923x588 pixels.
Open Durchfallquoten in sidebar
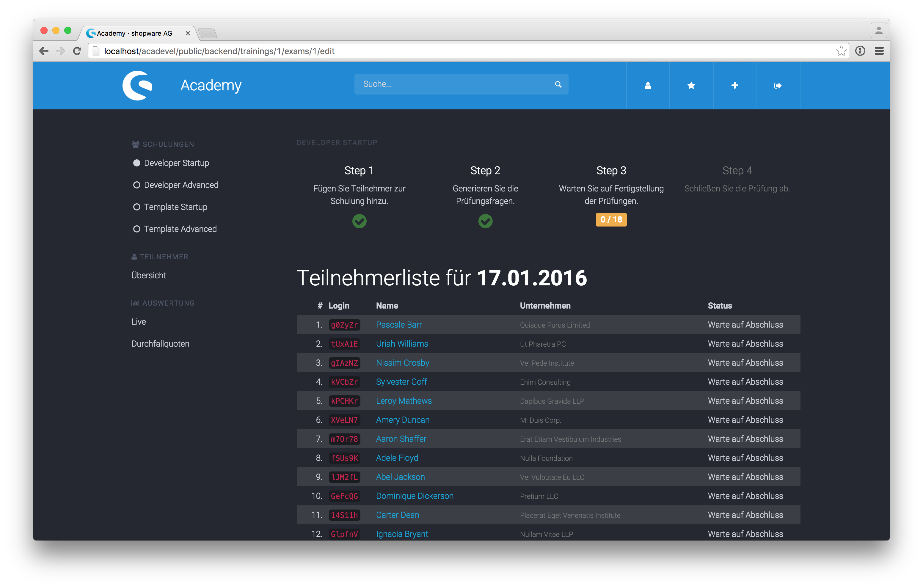160,344
